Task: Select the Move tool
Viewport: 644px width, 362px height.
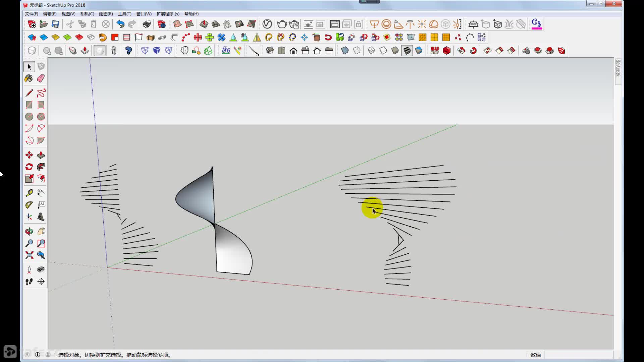Action: tap(29, 155)
